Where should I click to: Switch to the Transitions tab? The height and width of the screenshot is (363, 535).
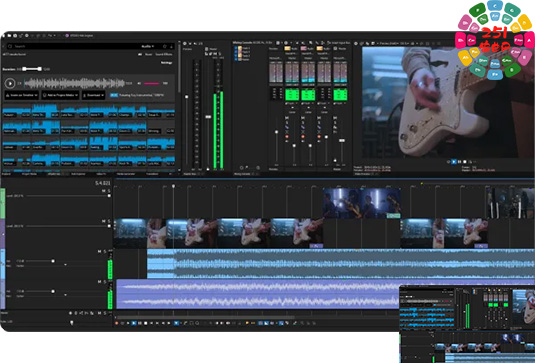coord(152,174)
